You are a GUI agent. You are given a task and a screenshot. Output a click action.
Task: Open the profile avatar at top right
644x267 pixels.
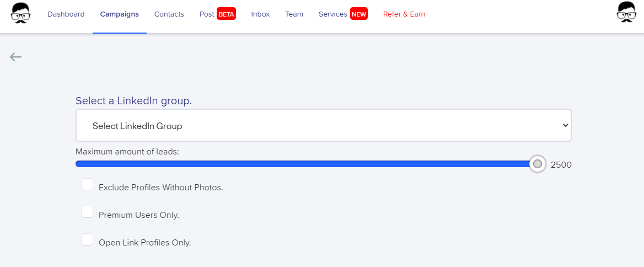626,12
